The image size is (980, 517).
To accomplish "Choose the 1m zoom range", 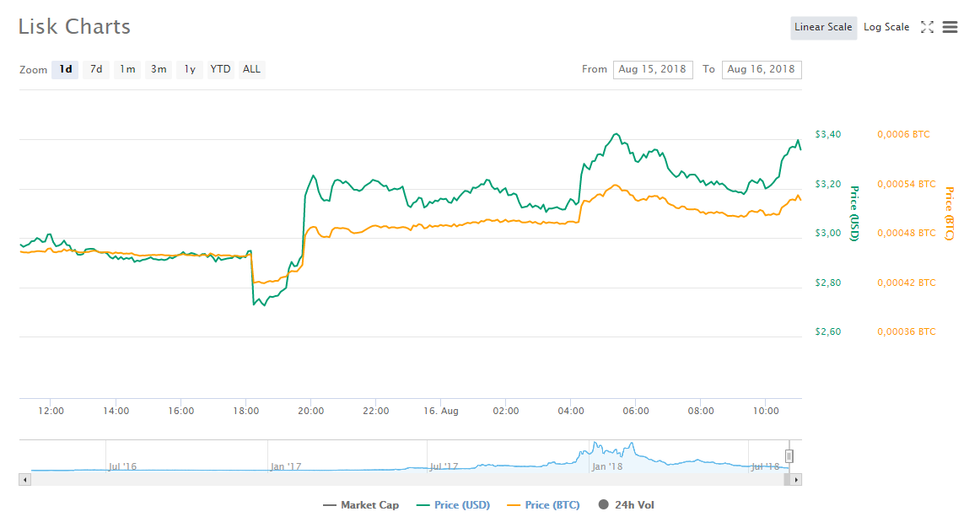I will click(x=127, y=69).
